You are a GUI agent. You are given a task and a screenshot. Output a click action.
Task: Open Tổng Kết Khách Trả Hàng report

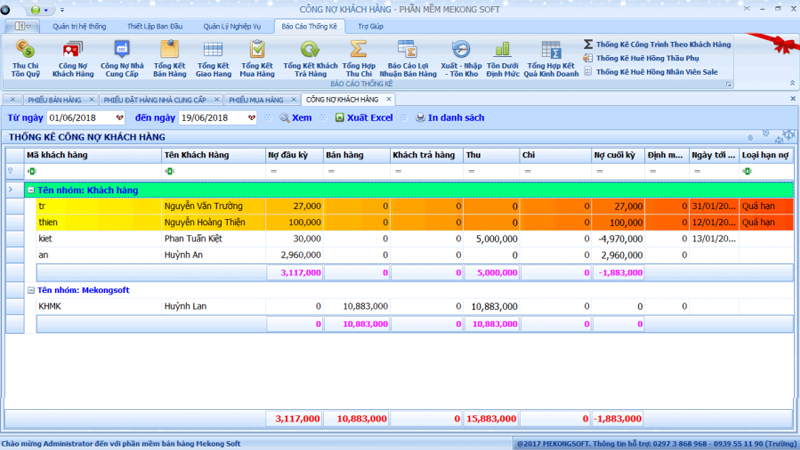[310, 59]
